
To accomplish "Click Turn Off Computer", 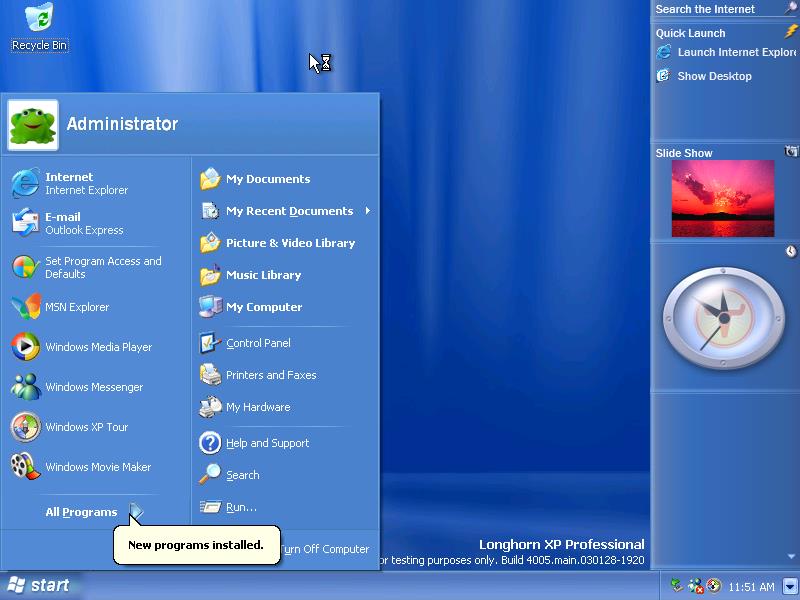I will click(x=324, y=549).
